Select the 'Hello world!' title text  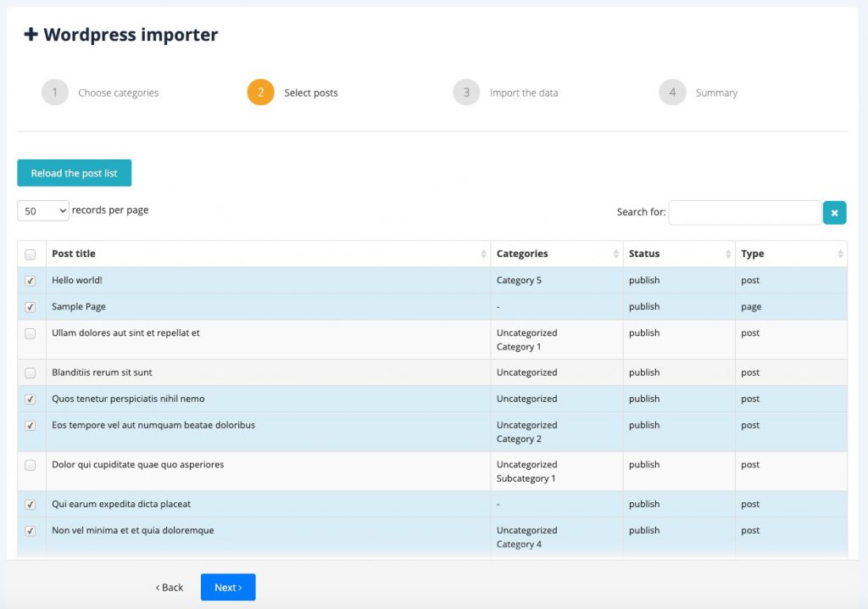tap(77, 281)
